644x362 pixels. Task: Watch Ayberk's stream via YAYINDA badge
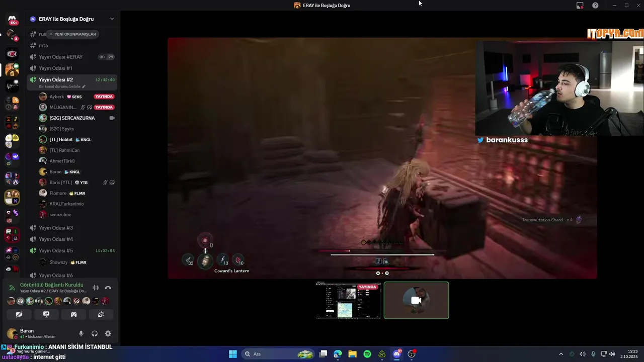tap(104, 97)
